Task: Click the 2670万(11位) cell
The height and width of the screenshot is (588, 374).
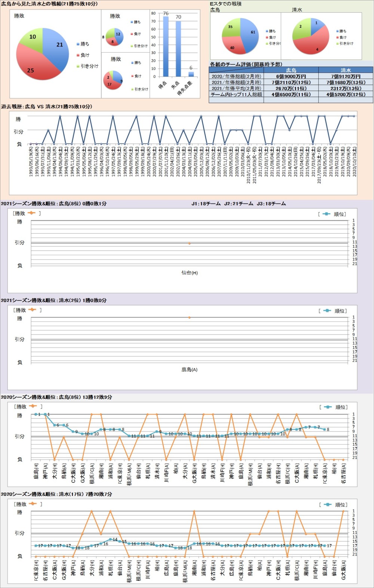Action: 291,88
